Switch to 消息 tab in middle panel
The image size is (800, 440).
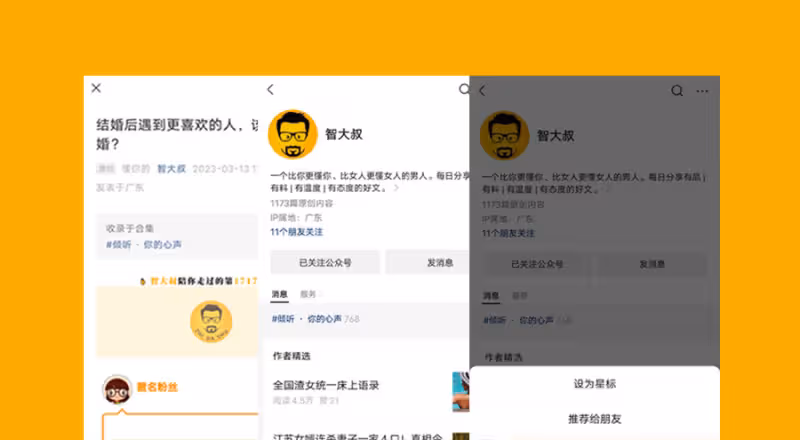tap(280, 294)
